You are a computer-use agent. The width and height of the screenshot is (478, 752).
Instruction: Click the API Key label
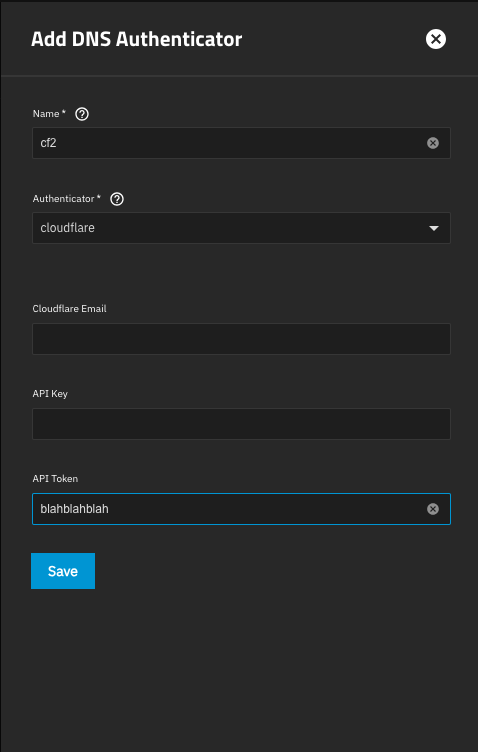[50, 394]
